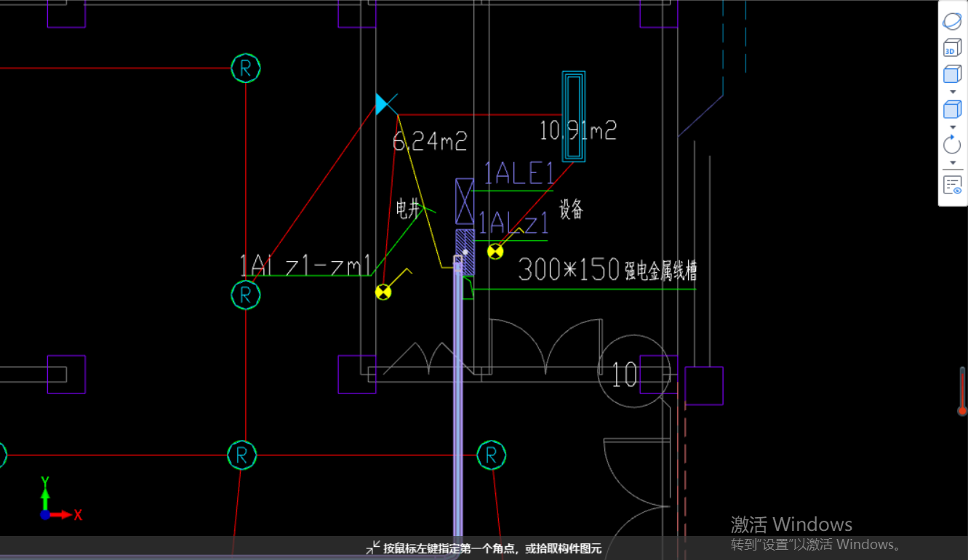The width and height of the screenshot is (968, 560).
Task: Click the 设备 room label
Action: point(571,209)
